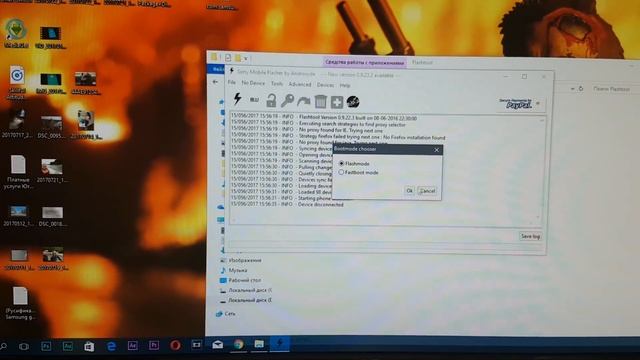The width and height of the screenshot is (640, 360).
Task: Expand the Explorer address bar history dropdown
Action: click(x=573, y=88)
